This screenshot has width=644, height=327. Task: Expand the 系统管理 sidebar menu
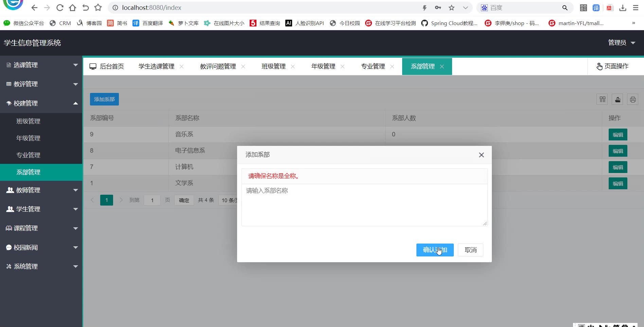(41, 266)
